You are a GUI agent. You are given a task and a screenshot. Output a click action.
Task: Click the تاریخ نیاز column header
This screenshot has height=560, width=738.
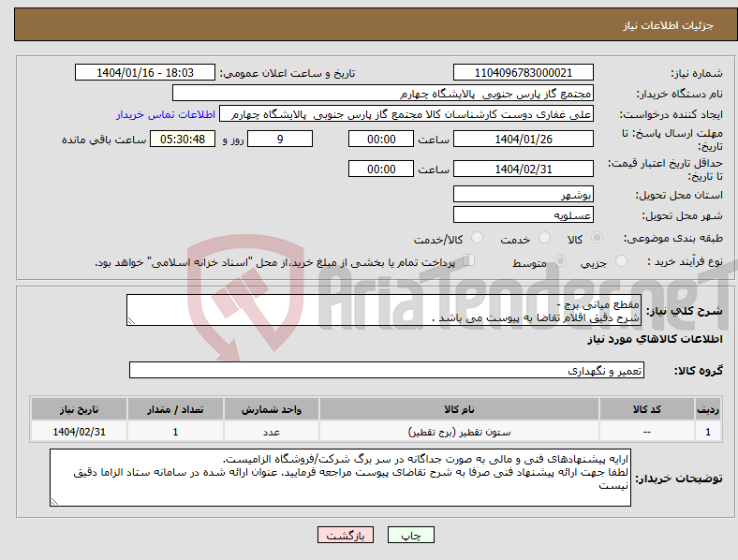pyautogui.click(x=79, y=409)
